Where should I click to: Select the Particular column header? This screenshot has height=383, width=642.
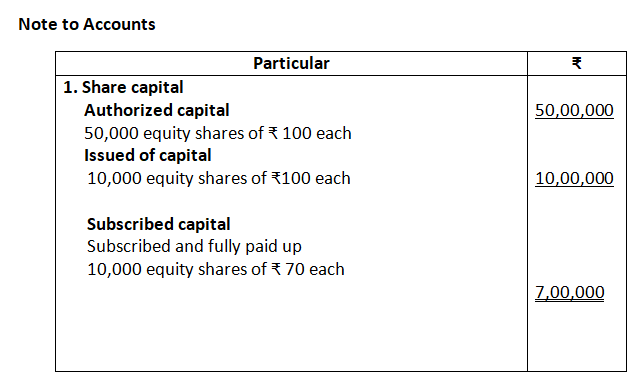pos(291,63)
